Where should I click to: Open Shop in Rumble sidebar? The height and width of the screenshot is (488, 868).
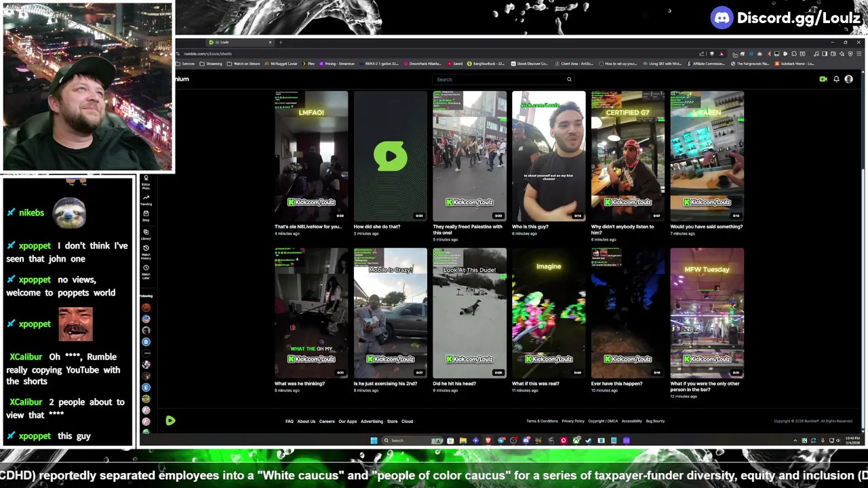(146, 216)
